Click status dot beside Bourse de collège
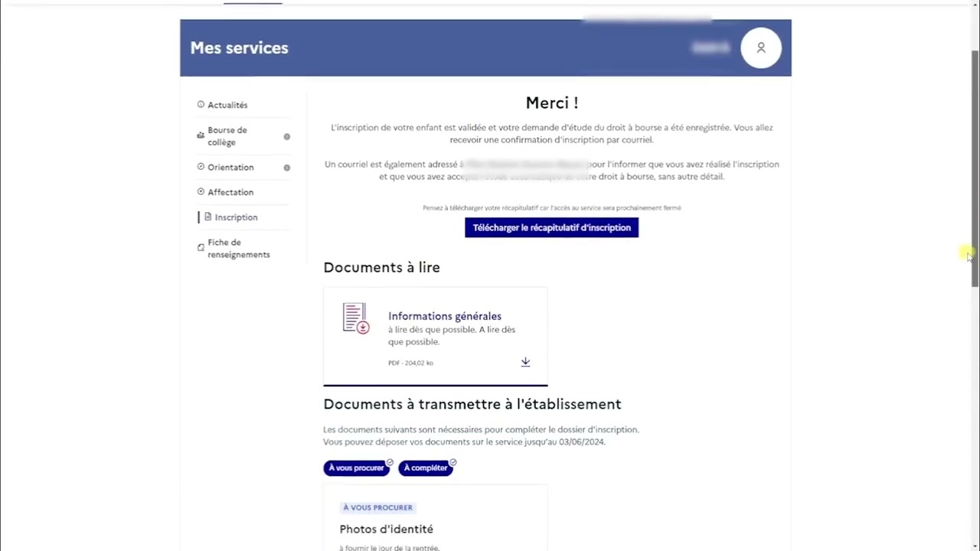The image size is (980, 551). point(287,137)
